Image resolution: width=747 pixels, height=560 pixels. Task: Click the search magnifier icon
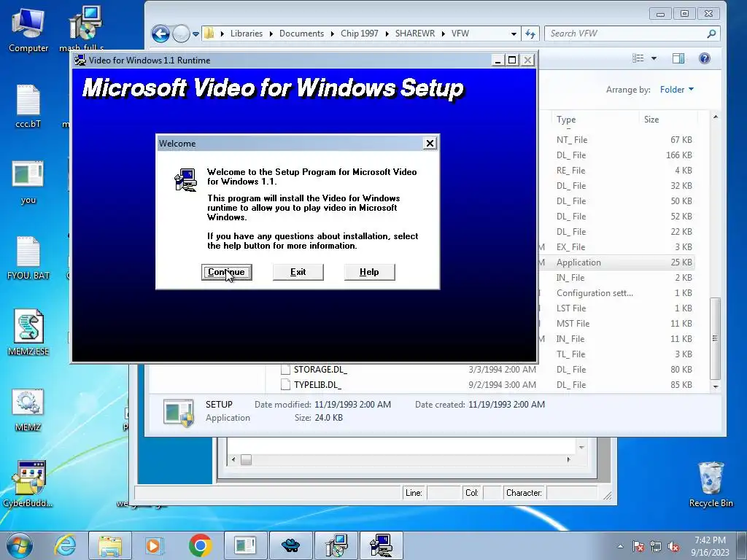(711, 34)
